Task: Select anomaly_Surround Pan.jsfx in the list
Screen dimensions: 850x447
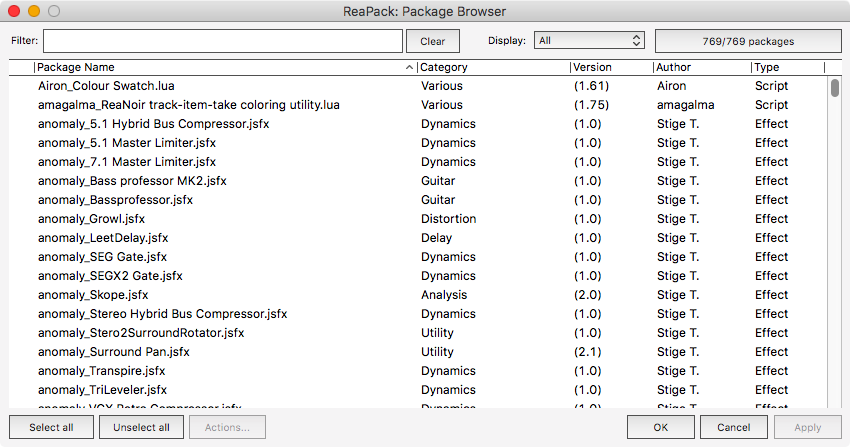Action: [114, 352]
